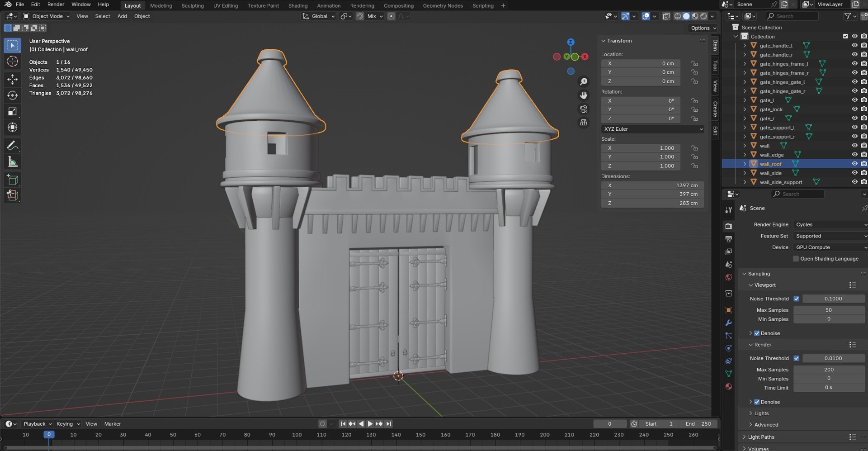The image size is (868, 451).
Task: Play the animation forward
Action: (x=370, y=424)
